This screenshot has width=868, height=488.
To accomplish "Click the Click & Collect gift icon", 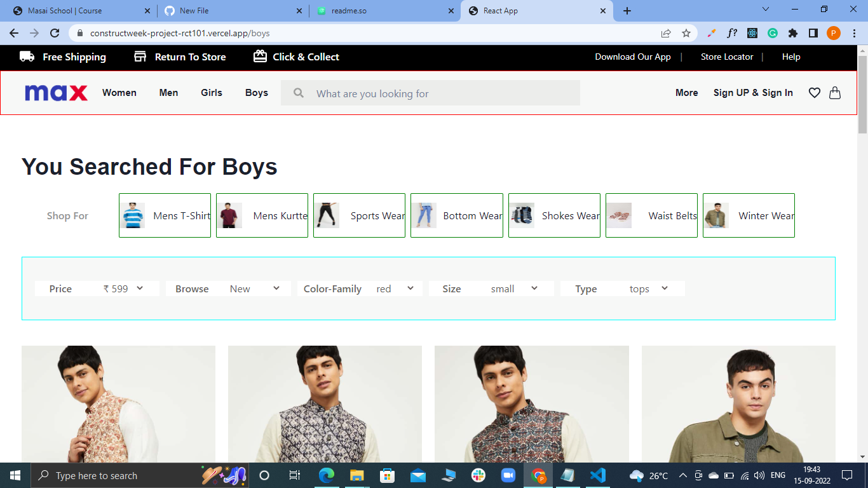I will point(260,57).
